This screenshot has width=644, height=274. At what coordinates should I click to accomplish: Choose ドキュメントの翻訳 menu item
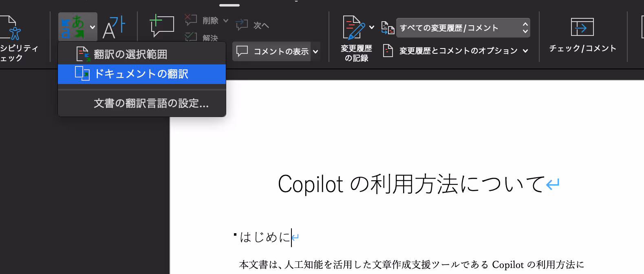(x=142, y=74)
